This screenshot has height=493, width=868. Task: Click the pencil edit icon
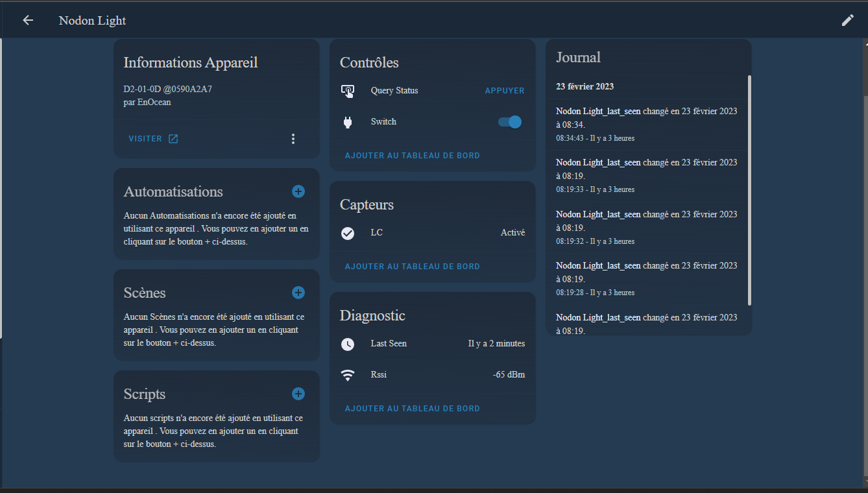[847, 20]
